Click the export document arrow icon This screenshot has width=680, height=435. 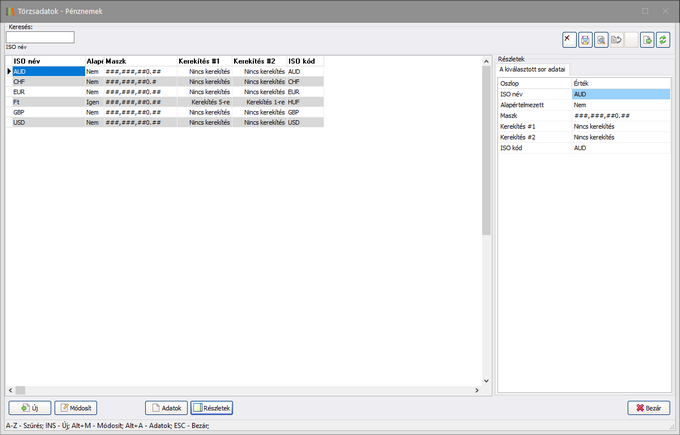tap(647, 39)
